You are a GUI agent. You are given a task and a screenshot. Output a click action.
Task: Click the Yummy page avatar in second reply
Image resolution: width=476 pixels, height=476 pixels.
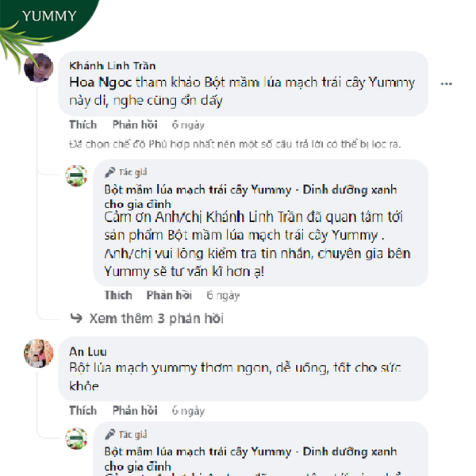[76, 439]
